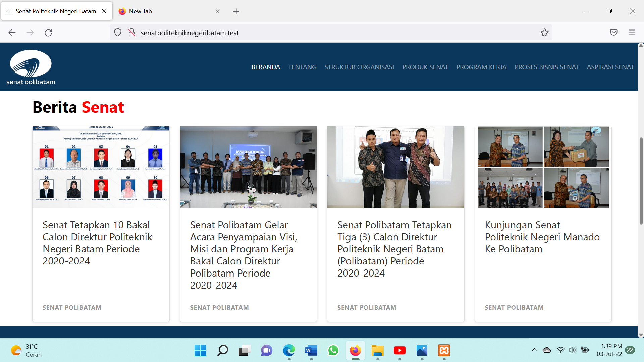Open the notification count badge 22

point(630,350)
